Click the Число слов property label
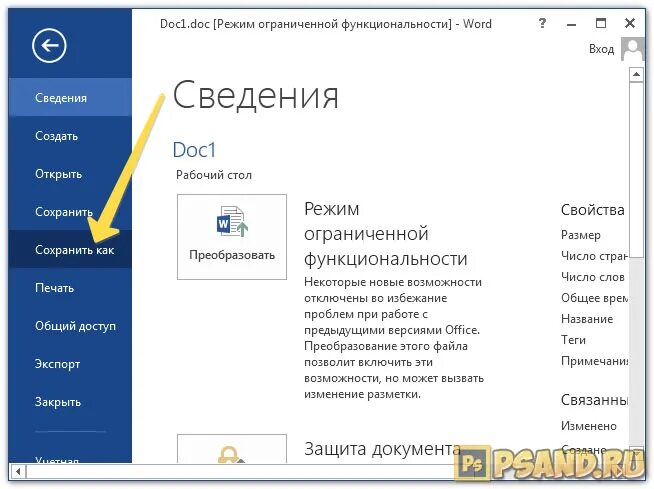 [592, 277]
